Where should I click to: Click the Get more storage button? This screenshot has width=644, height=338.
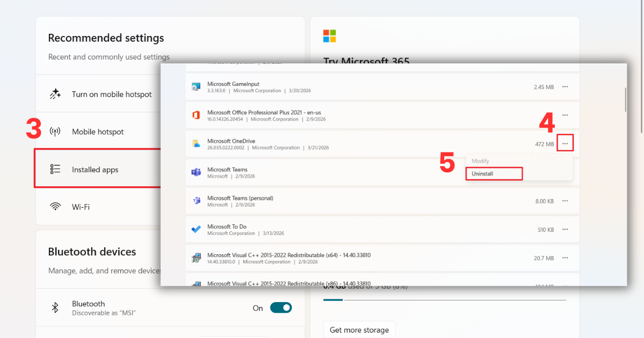tap(359, 330)
